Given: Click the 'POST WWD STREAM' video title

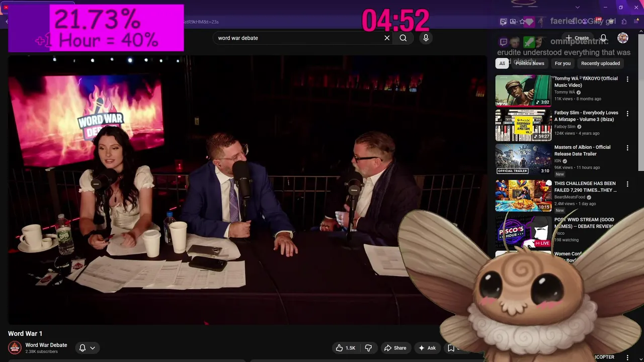Looking at the screenshot, I should 584,223.
